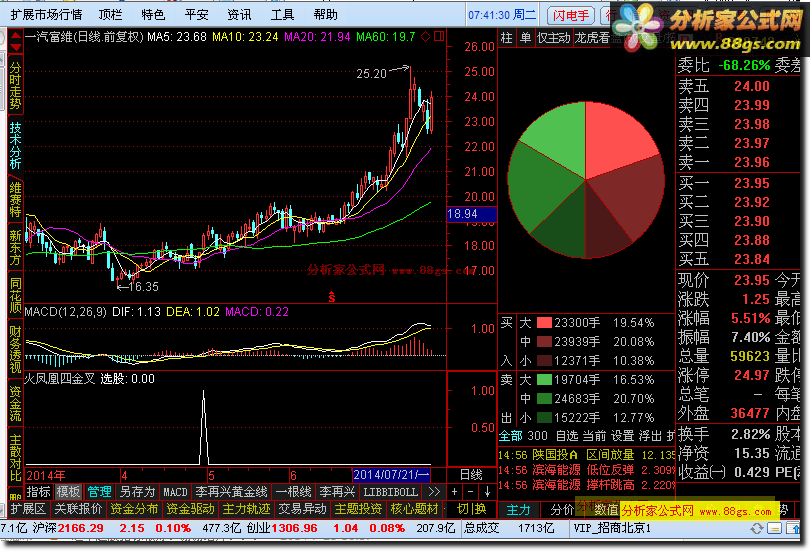The height and width of the screenshot is (552, 812).
Task: Open the 特色 menu
Action: click(153, 14)
